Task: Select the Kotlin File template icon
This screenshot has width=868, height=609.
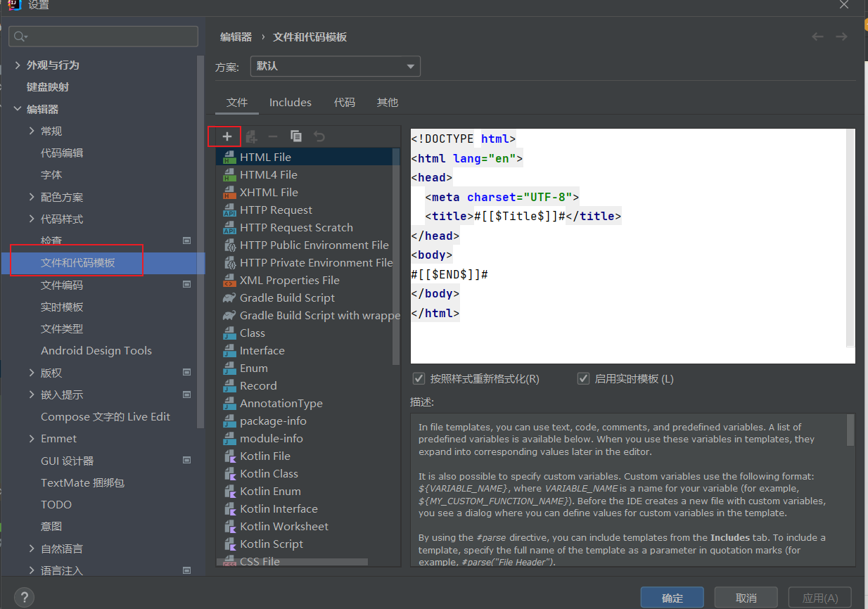Action: 229,456
